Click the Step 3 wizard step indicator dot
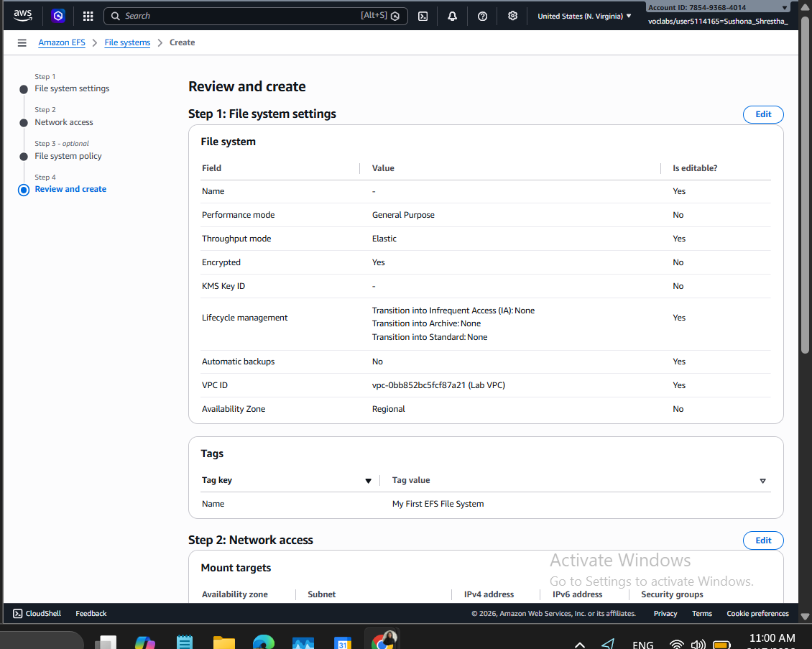Screen dimensions: 812x649 (23, 157)
